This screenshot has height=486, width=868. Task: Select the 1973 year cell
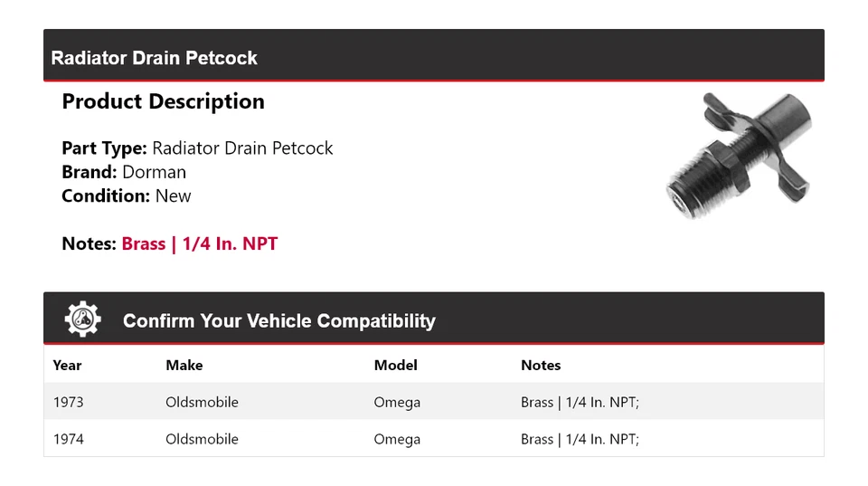click(x=68, y=402)
